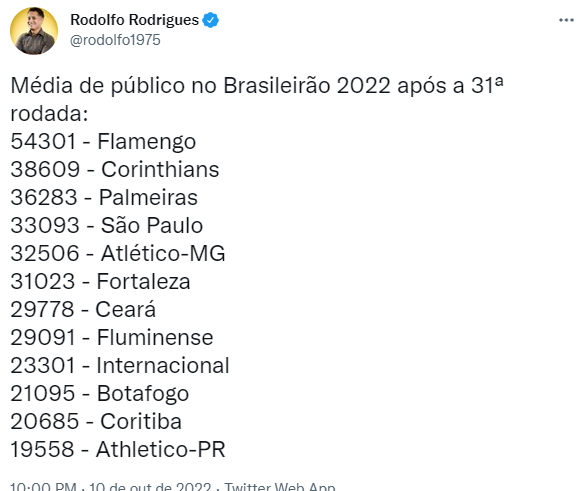
Task: Click the 19558 - Athletico-PR line
Action: point(118,449)
